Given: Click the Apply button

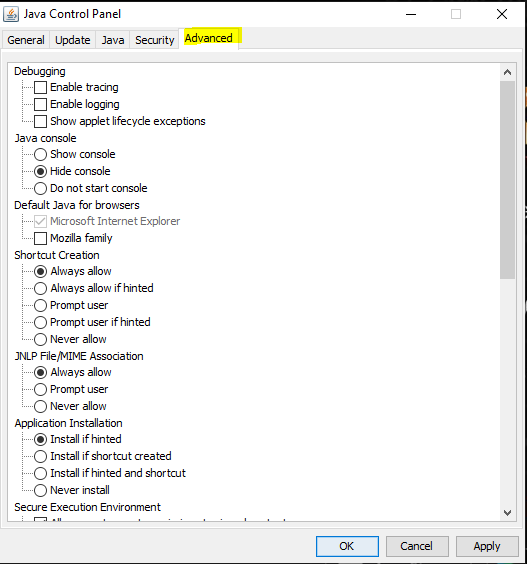Looking at the screenshot, I should point(487,546).
